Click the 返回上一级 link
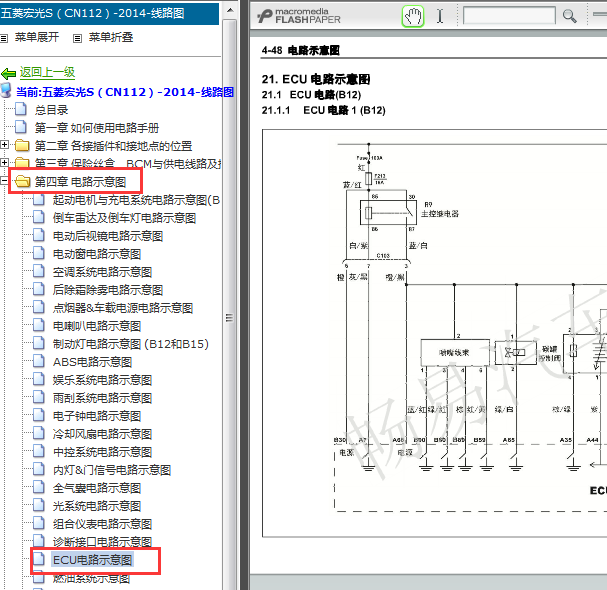607x590 pixels. [47, 72]
